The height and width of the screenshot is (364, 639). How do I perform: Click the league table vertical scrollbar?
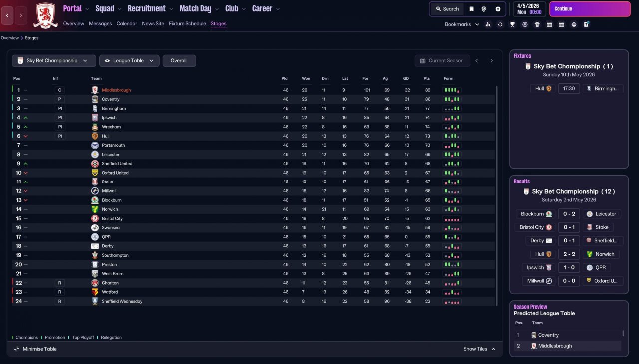[x=496, y=195]
